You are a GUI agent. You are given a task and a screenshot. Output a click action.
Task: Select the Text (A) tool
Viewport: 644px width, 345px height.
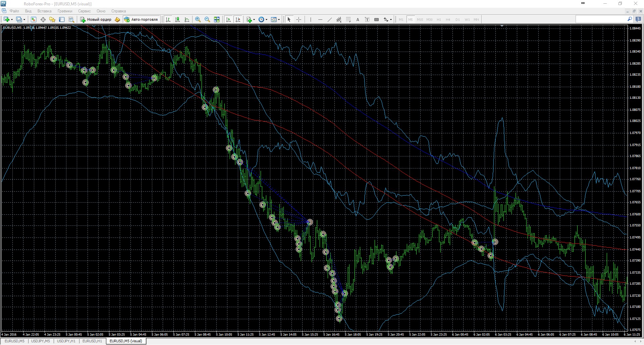pyautogui.click(x=358, y=19)
